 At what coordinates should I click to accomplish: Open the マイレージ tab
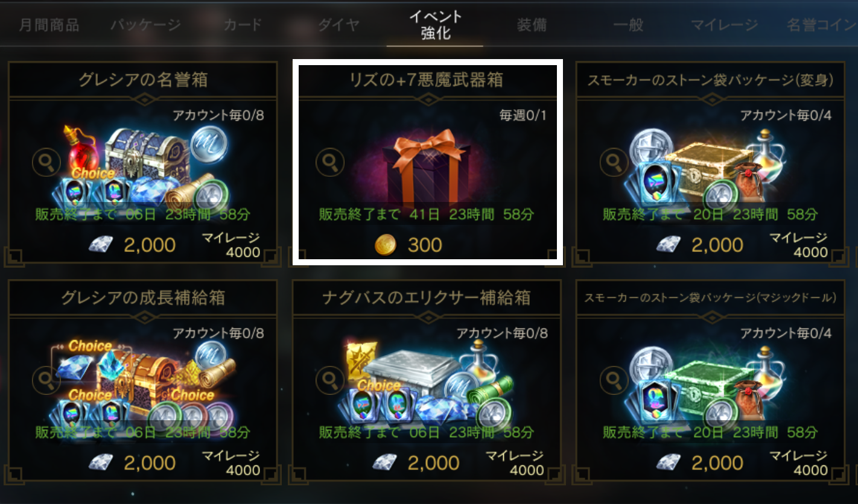coord(724,25)
